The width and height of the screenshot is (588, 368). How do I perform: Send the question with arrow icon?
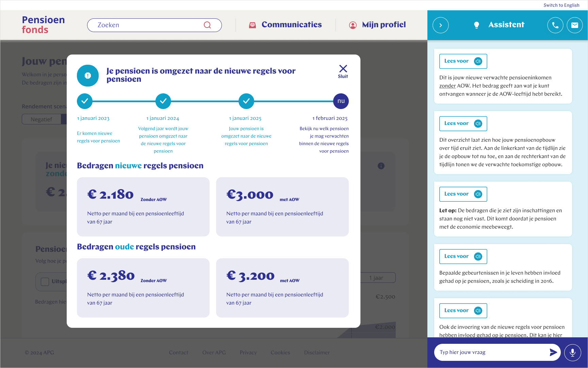pyautogui.click(x=553, y=352)
